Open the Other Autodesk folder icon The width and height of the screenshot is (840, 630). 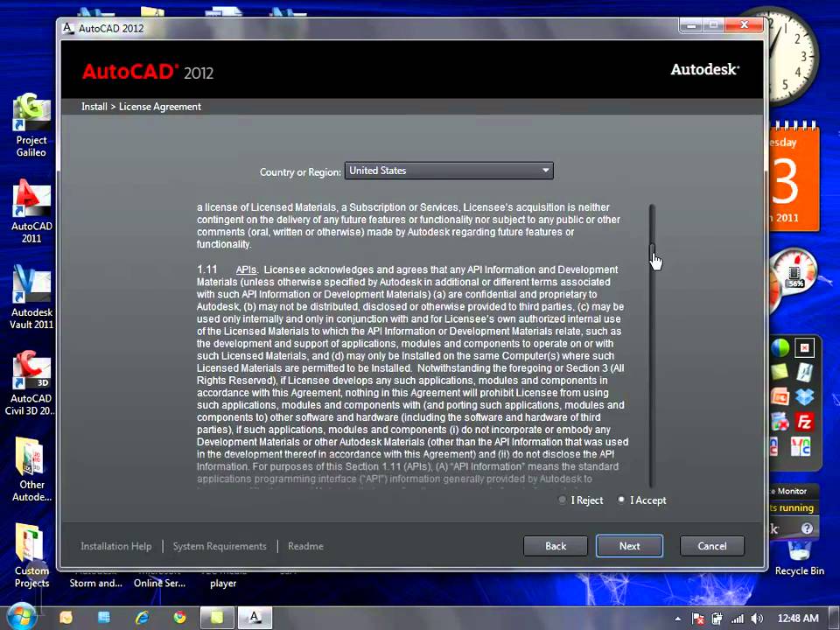(x=31, y=469)
